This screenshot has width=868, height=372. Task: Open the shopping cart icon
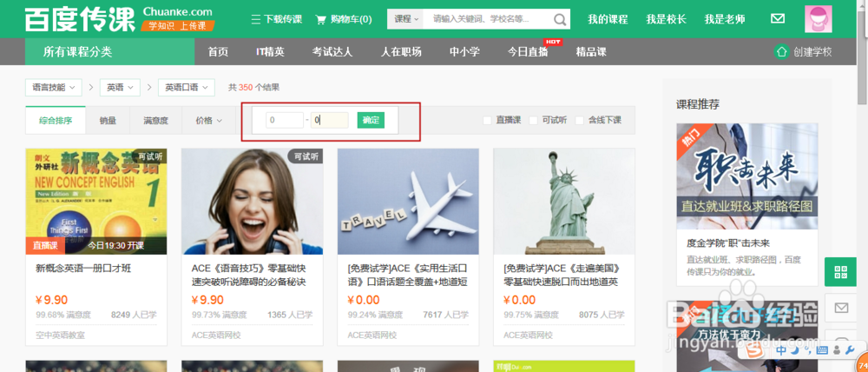320,19
